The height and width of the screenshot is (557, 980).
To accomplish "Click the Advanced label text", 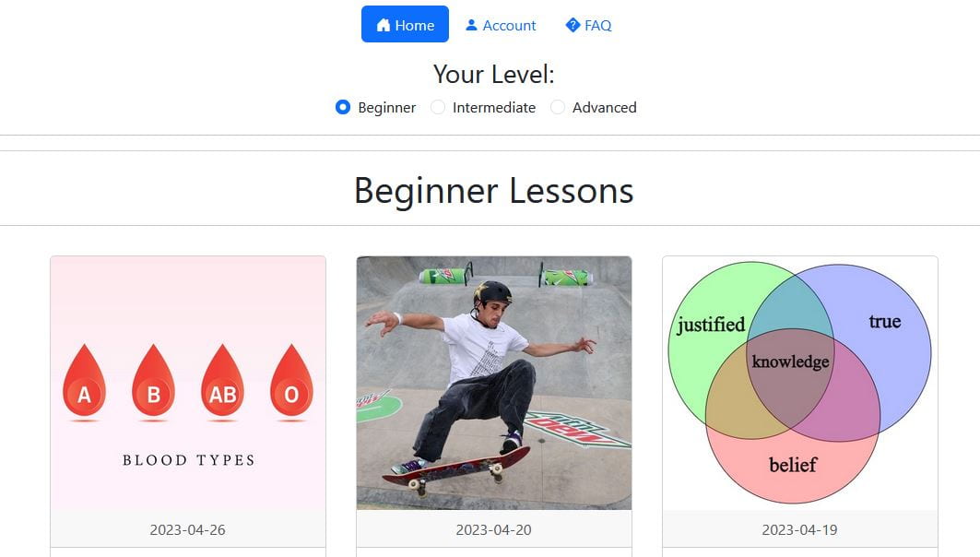I will (x=605, y=108).
